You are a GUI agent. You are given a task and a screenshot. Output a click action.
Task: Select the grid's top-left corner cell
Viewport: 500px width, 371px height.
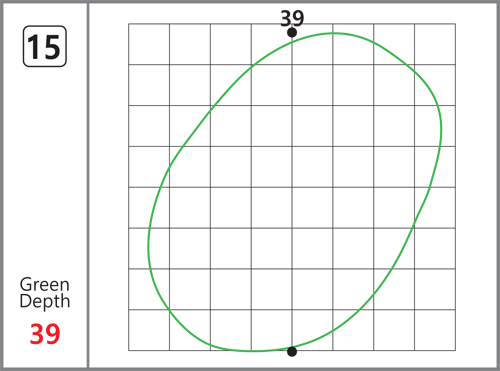pyautogui.click(x=149, y=44)
